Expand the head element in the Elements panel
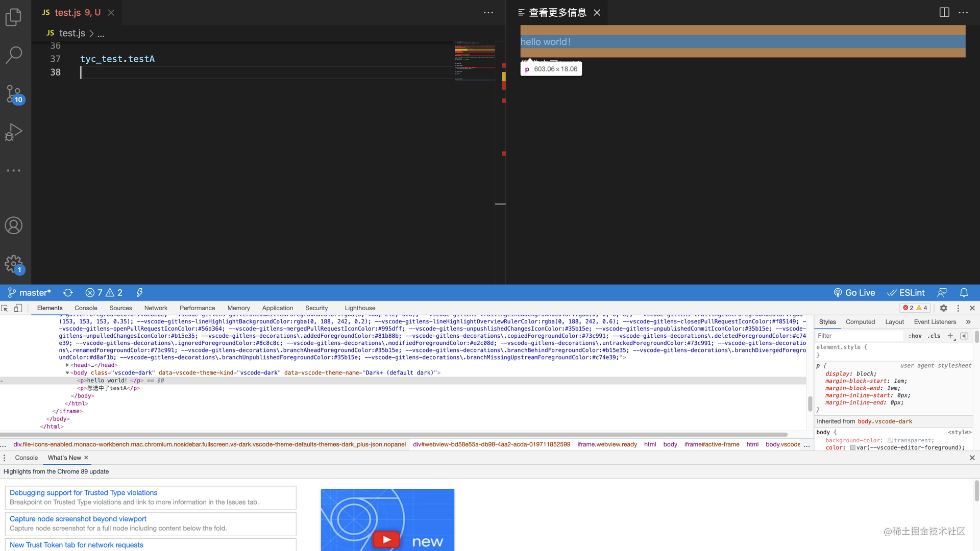This screenshot has height=551, width=980. click(67, 365)
